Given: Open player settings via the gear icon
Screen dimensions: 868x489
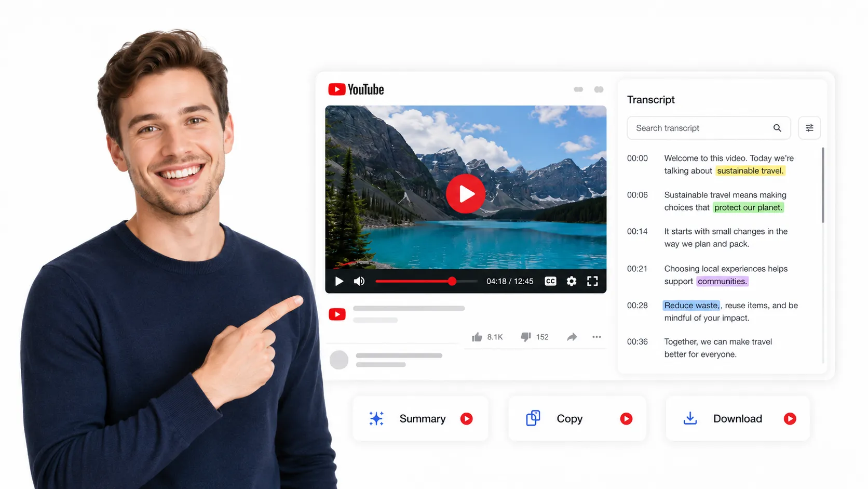Looking at the screenshot, I should 572,281.
